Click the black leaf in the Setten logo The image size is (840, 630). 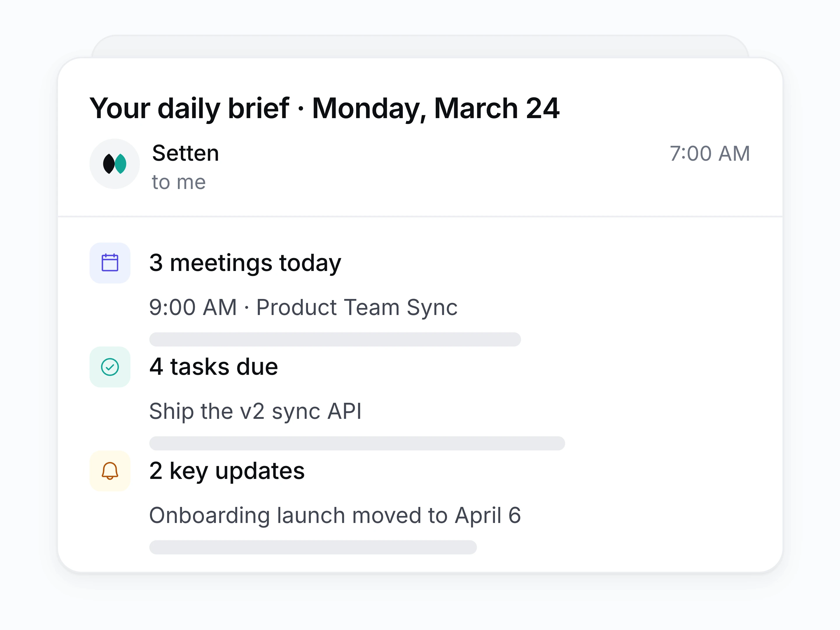(x=108, y=164)
